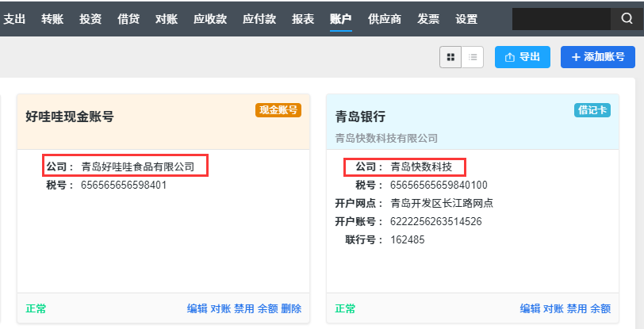Open the 设置 menu
This screenshot has height=329, width=644.
(466, 19)
